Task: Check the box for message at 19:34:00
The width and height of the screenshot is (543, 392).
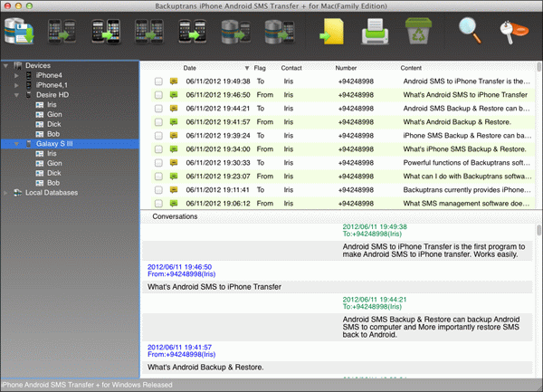Action: 158,149
